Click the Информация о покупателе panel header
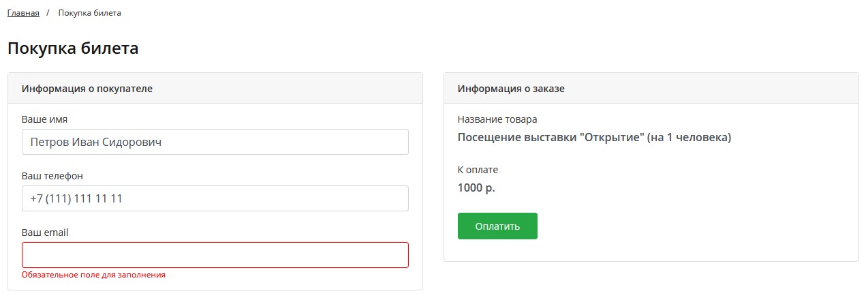Viewport: 868px width, 300px height. pos(87,89)
